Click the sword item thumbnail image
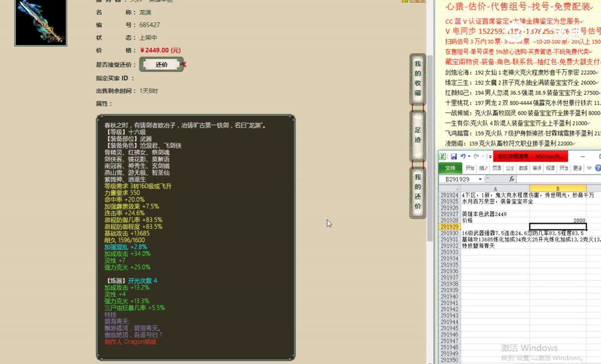The image size is (601, 364). click(40, 23)
